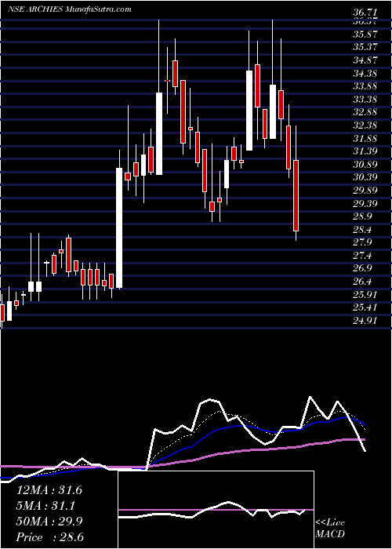This screenshot has height=549, width=392.
Task: Click the 34.87 price axis label
Action: click(x=365, y=60)
